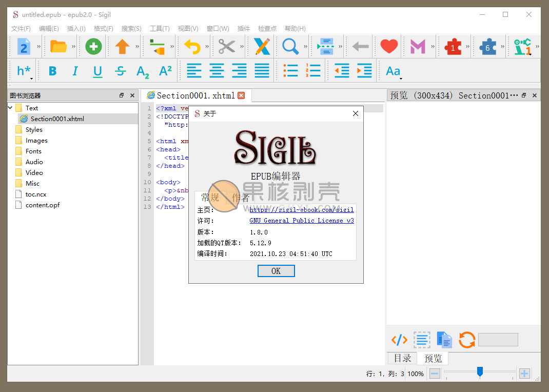This screenshot has height=392, width=549.
Task: Float the book browser panel
Action: coord(122,95)
